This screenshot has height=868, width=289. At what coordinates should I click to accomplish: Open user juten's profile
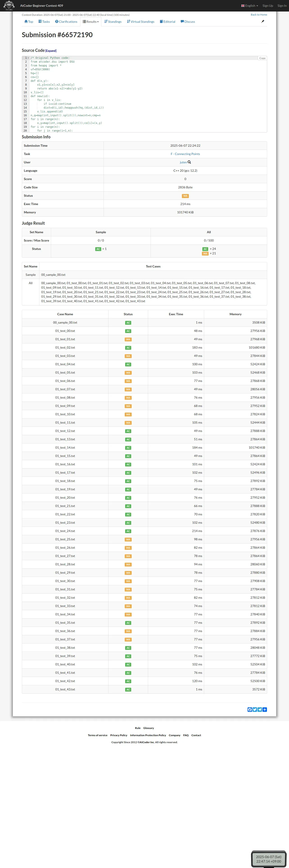point(183,162)
